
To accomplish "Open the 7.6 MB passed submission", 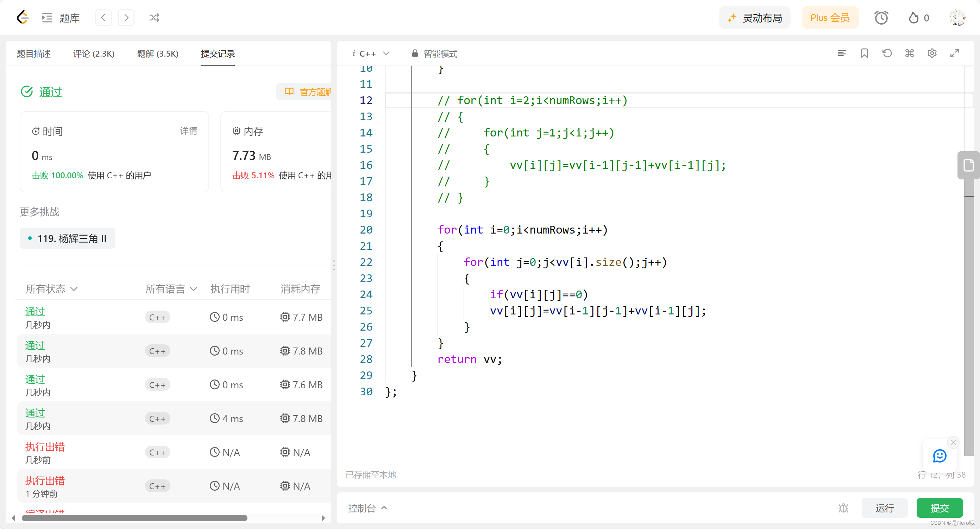I will pos(173,384).
